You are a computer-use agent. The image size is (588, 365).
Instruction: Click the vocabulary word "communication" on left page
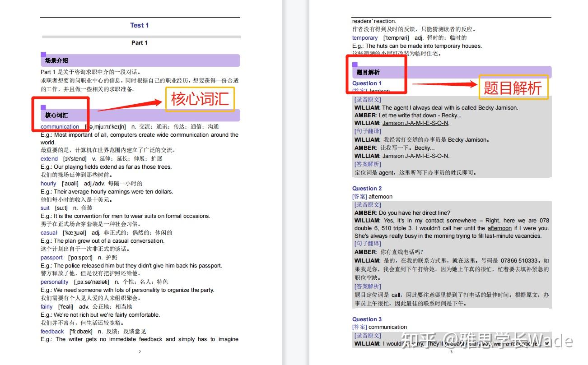coord(60,127)
